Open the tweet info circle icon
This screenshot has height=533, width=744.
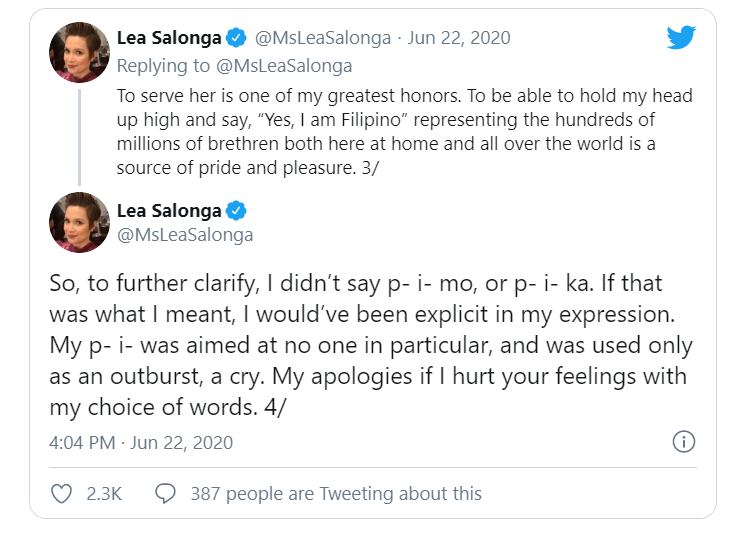coord(684,442)
